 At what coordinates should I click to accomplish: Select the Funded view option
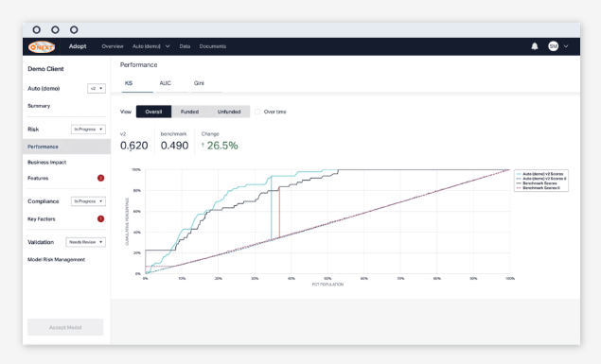pos(189,112)
